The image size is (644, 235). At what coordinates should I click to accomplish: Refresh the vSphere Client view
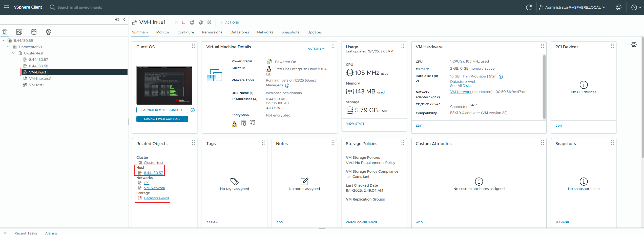click(x=529, y=7)
